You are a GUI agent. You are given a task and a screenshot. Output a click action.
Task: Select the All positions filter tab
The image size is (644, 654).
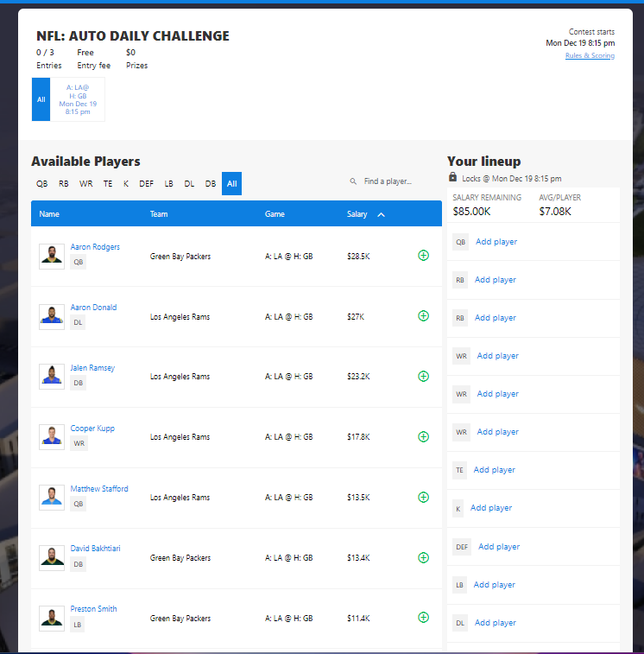coord(231,183)
